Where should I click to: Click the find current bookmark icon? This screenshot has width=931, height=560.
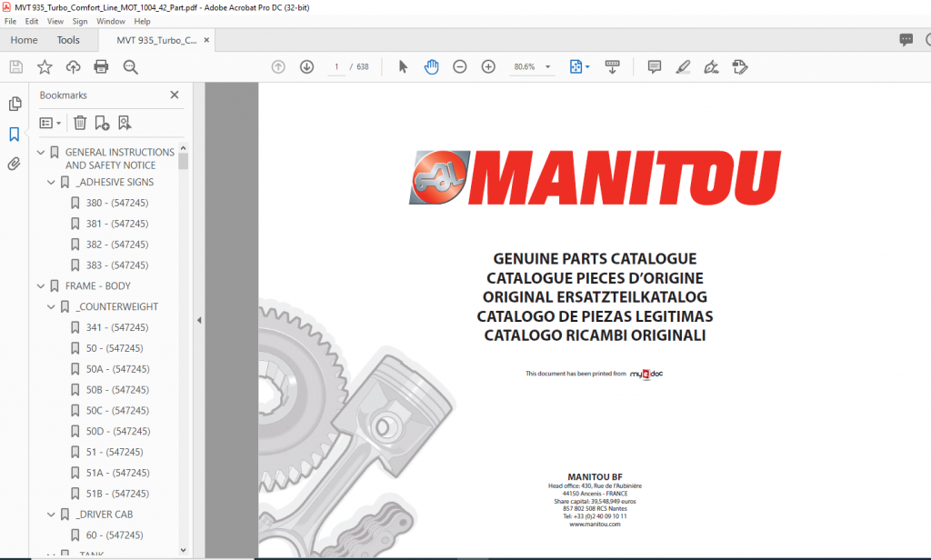(124, 123)
